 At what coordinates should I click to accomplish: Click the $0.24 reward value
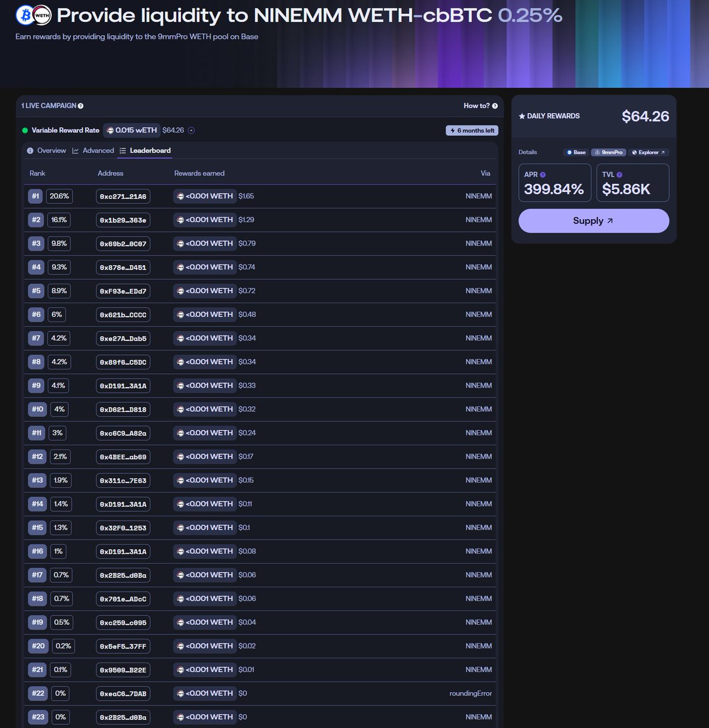[247, 433]
